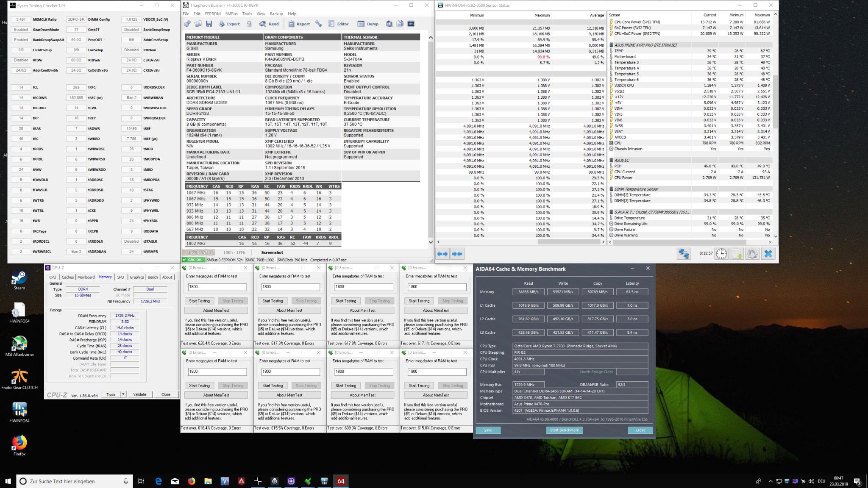Switch to the CPU tab in CPU-Z
Image resolution: width=868 pixels, height=488 pixels.
53,277
